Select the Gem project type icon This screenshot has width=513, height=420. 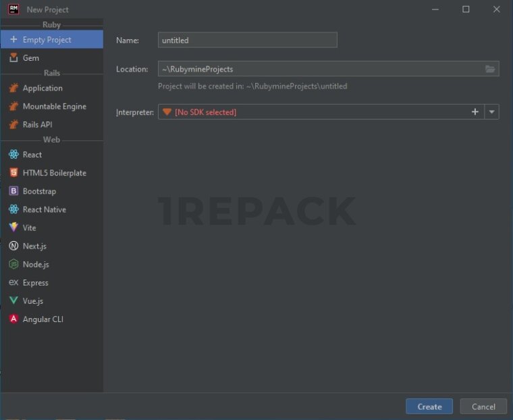point(13,58)
